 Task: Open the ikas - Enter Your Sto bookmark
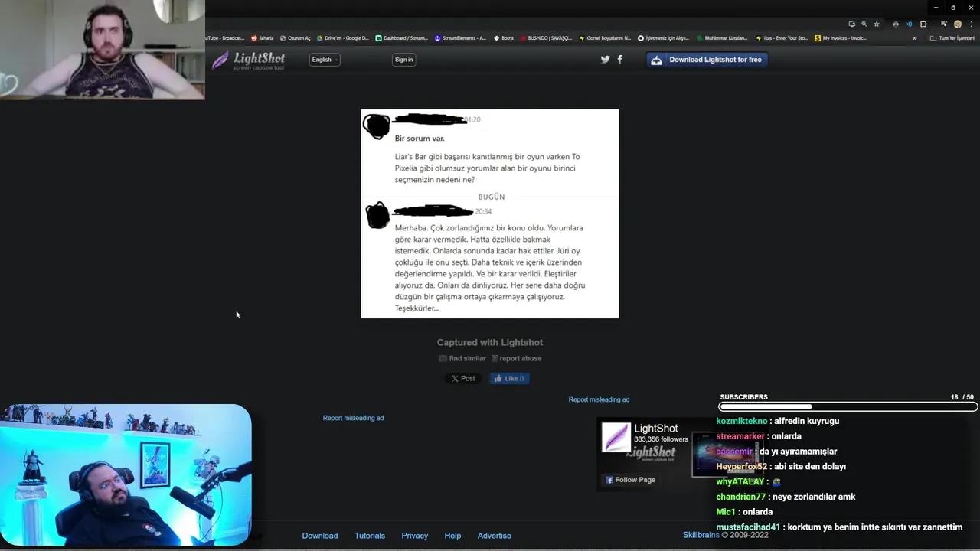point(781,38)
